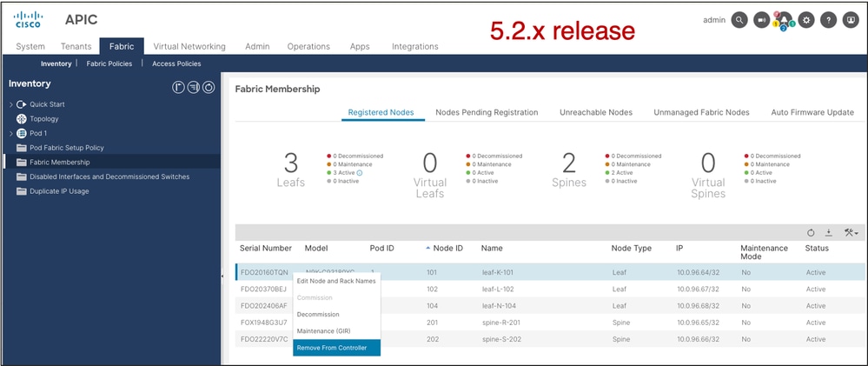Open the System menu tab
This screenshot has width=868, height=366.
pos(30,47)
